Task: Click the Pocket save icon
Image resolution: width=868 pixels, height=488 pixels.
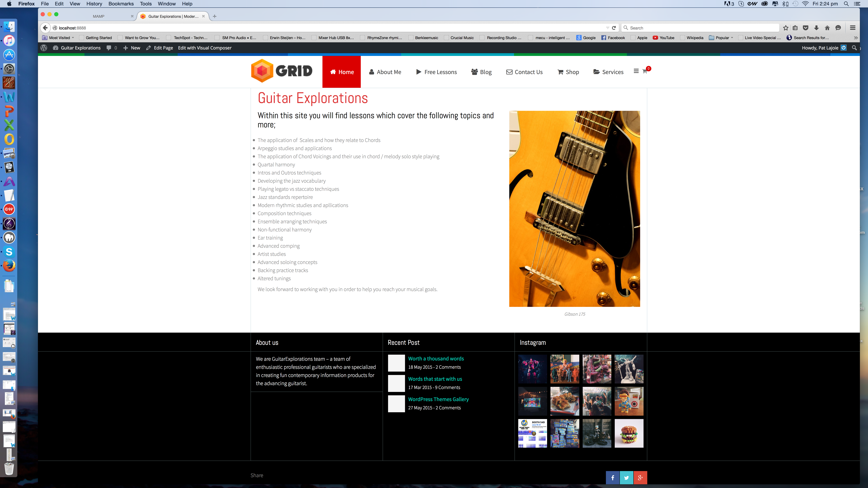Action: (806, 28)
